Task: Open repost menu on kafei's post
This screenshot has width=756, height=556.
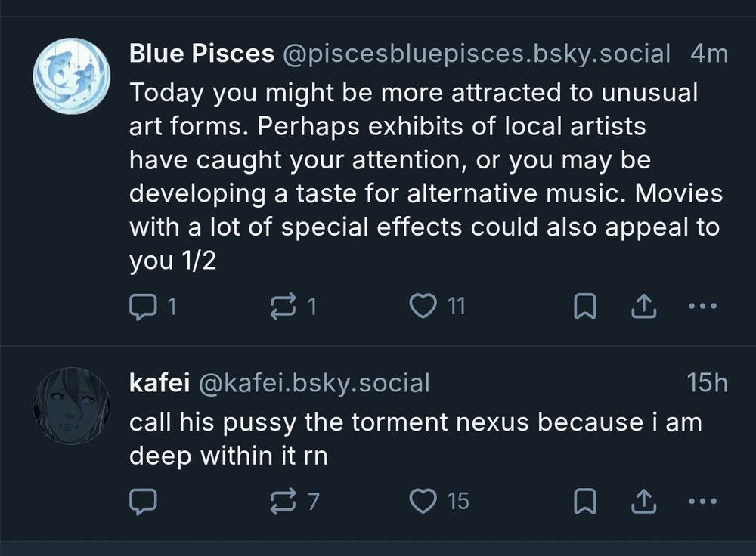Action: click(280, 501)
